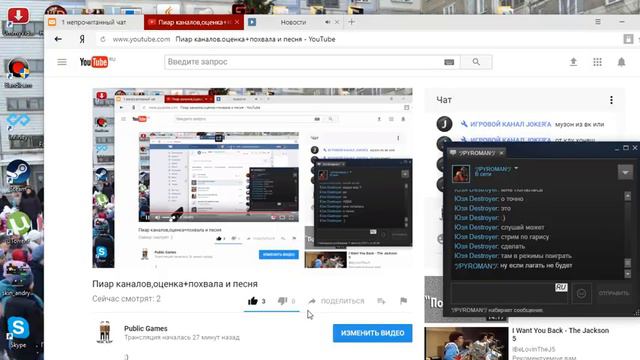
Task: Open the notifications bell
Action: 621,62
